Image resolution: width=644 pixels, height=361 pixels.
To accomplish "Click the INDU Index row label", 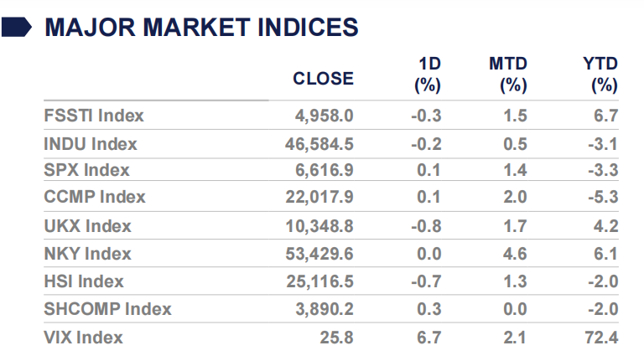I will [91, 143].
